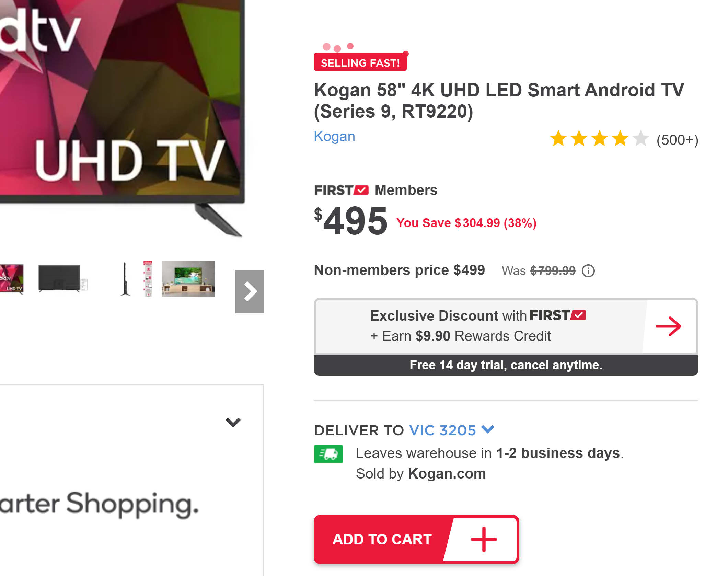Click the Exclusive Discount with FIRST banner
Screen dimensions: 728x576
coord(477,325)
